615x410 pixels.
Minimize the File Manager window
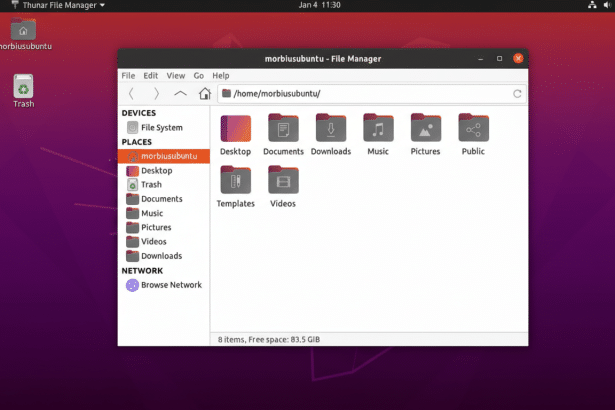tap(480, 59)
